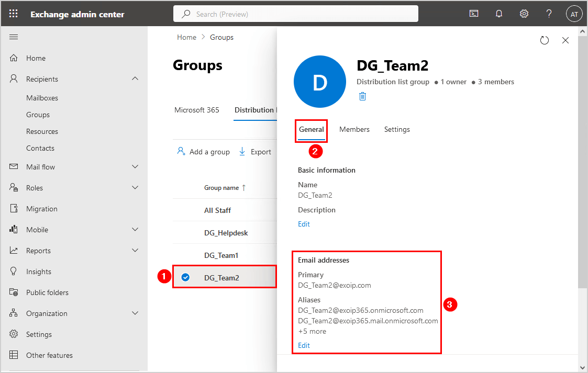Image resolution: width=588 pixels, height=373 pixels.
Task: Uncheck the DG_Team2 row checkmark
Action: coord(185,277)
